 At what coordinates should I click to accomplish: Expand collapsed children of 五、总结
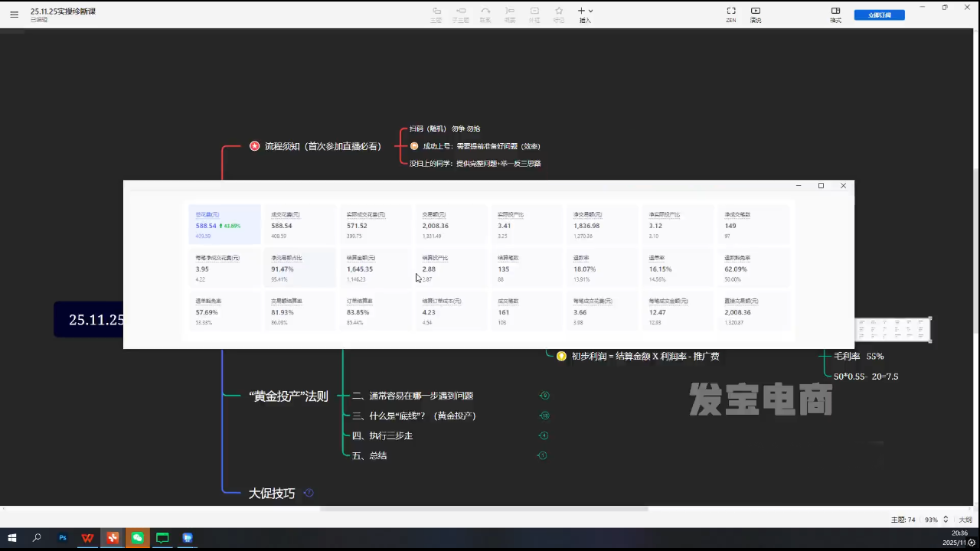[542, 455]
